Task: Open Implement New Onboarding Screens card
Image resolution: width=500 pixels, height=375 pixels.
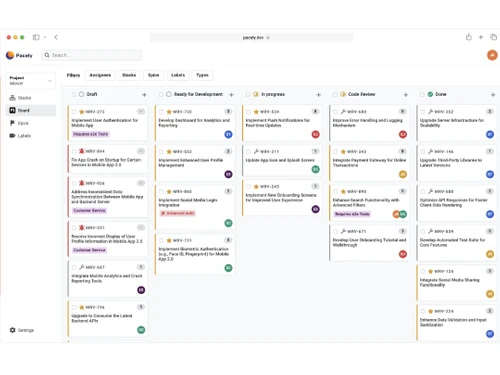Action: pos(282,198)
